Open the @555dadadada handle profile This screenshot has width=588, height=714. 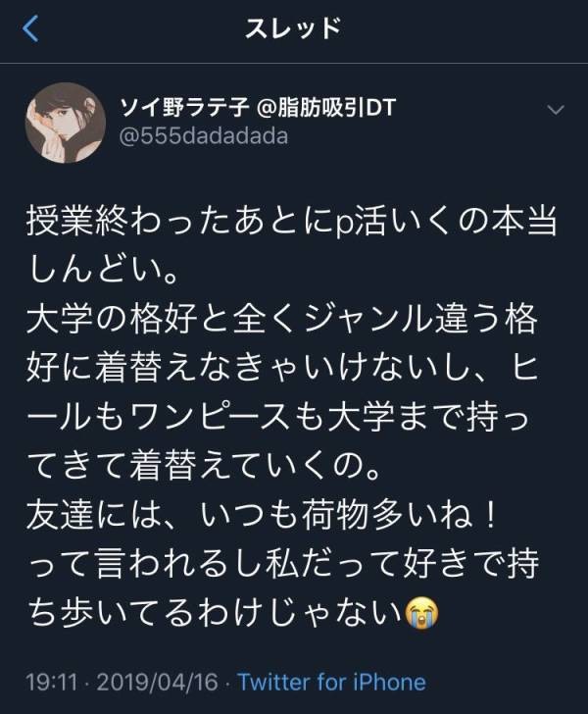pyautogui.click(x=204, y=136)
